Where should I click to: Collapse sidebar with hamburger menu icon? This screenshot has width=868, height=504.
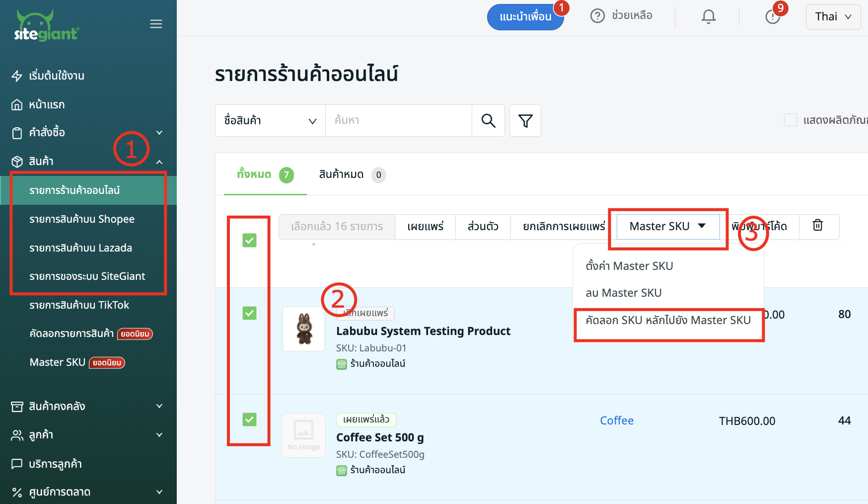click(156, 24)
